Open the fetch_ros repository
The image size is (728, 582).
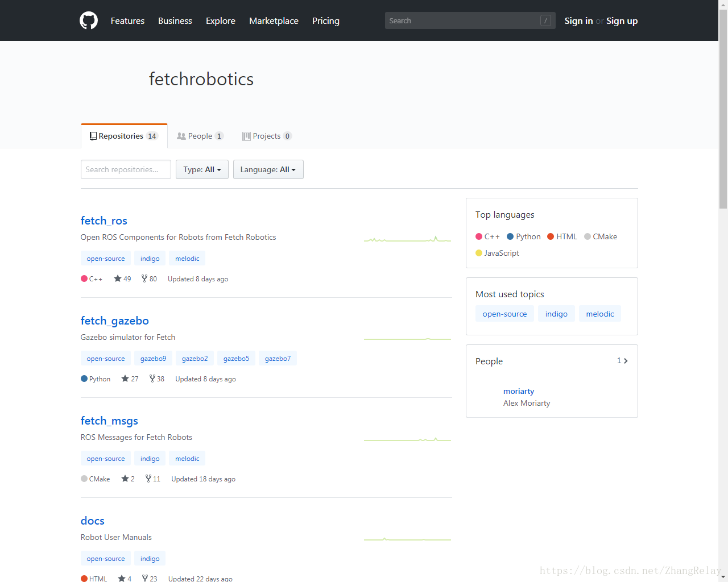[x=104, y=221]
